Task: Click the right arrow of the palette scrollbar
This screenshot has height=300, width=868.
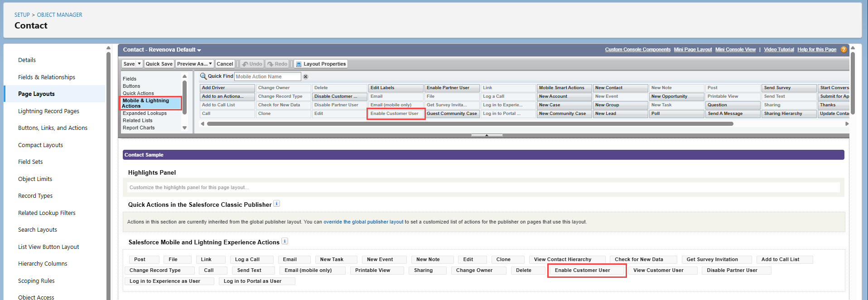Action: pyautogui.click(x=847, y=124)
